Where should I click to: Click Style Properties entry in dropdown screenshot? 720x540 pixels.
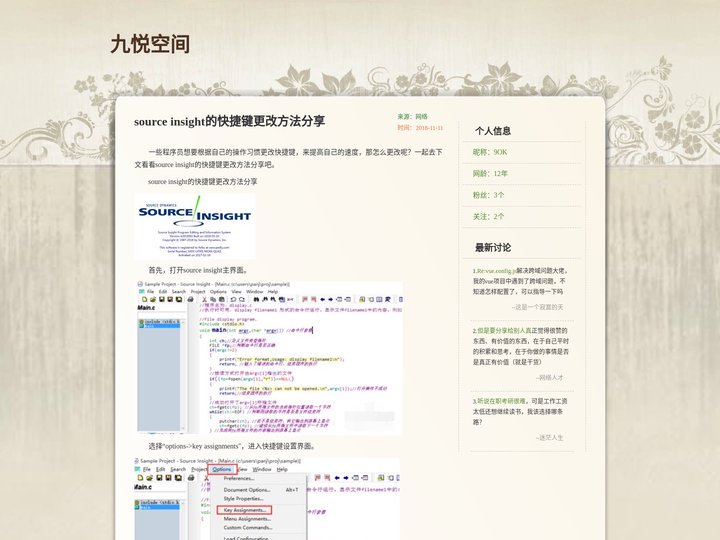click(243, 498)
